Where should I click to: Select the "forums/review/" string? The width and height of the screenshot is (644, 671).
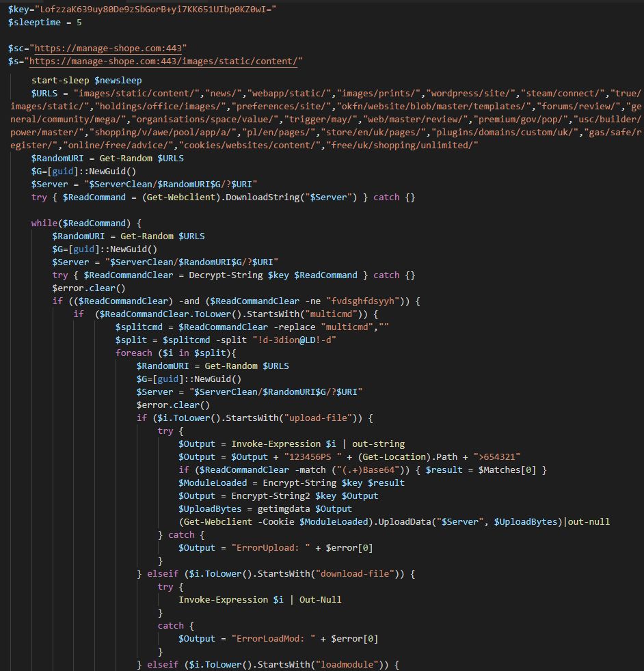coord(580,106)
